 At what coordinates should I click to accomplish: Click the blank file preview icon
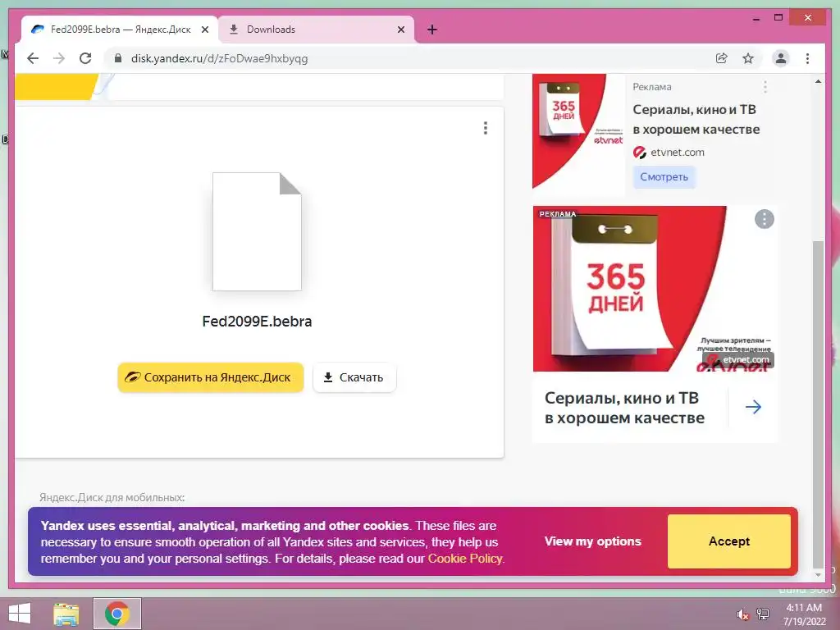[257, 231]
